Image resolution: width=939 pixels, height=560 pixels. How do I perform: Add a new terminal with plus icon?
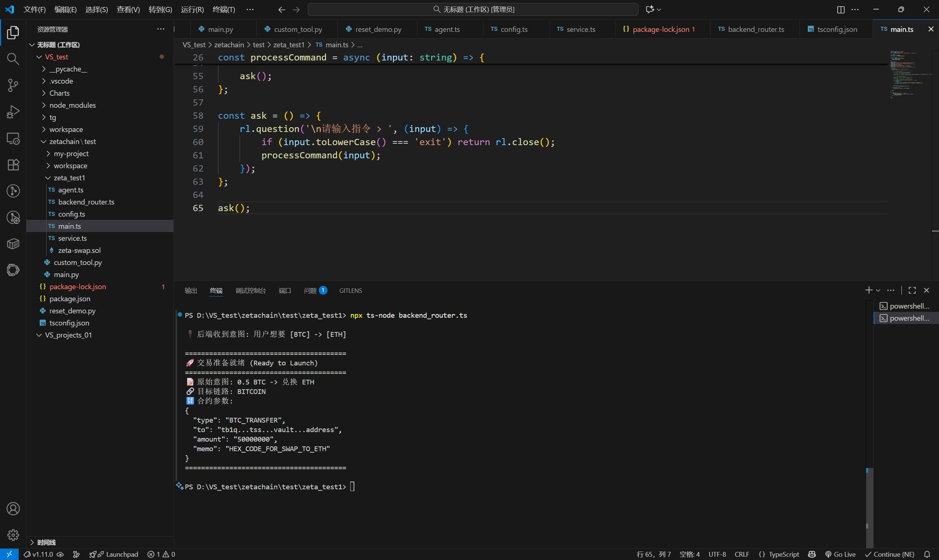coord(869,290)
